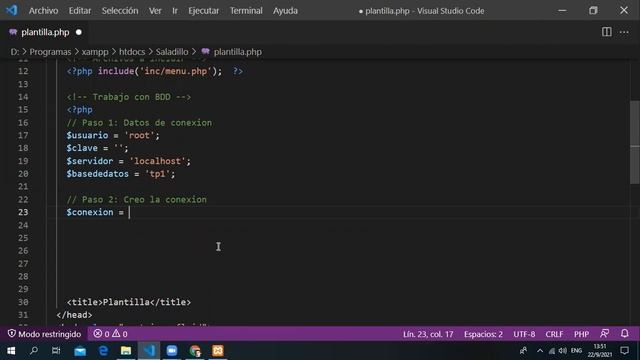Open XAMPP control panel from taskbar

tap(218, 351)
